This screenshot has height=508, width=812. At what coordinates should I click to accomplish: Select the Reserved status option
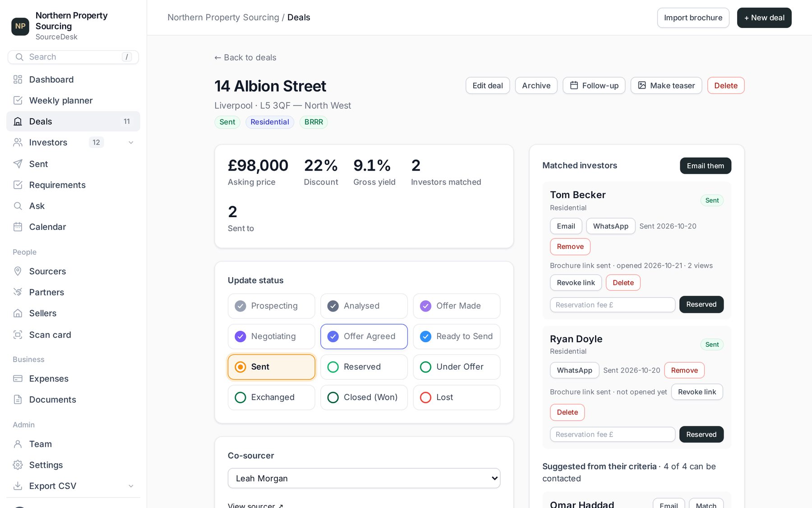coord(364,367)
